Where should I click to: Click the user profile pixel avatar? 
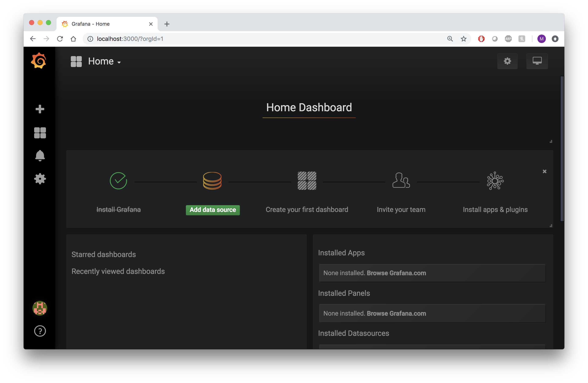click(x=39, y=308)
